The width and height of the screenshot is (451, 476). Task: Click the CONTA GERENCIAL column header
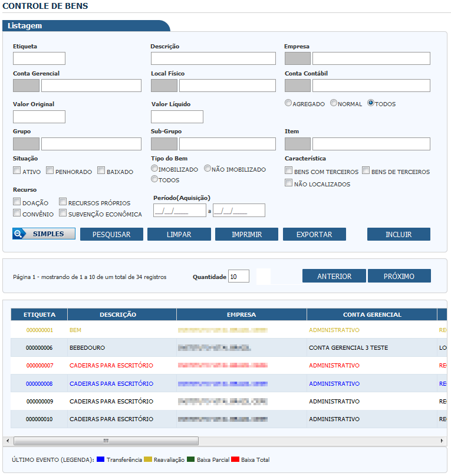pos(372,314)
